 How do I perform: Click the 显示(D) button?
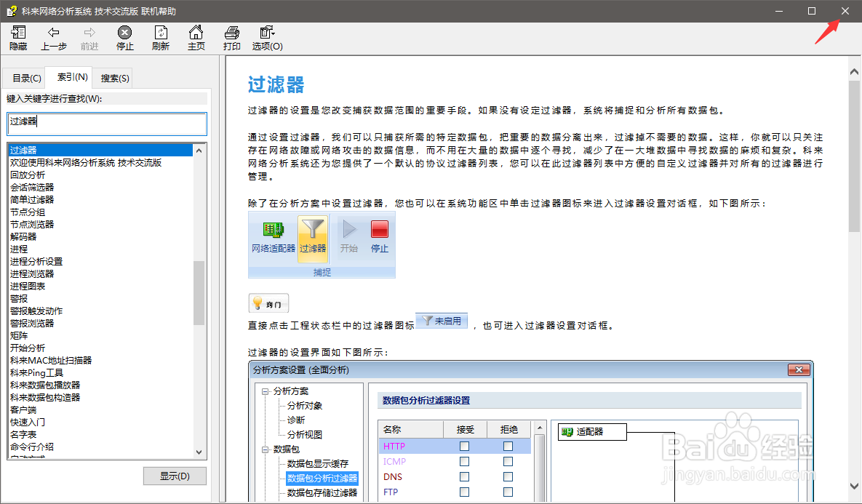coord(175,476)
